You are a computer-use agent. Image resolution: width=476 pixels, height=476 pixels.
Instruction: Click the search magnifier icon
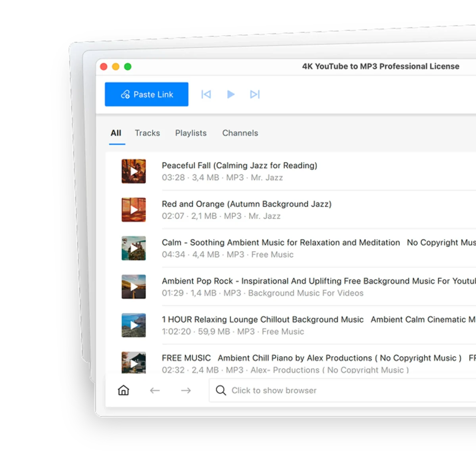[221, 390]
